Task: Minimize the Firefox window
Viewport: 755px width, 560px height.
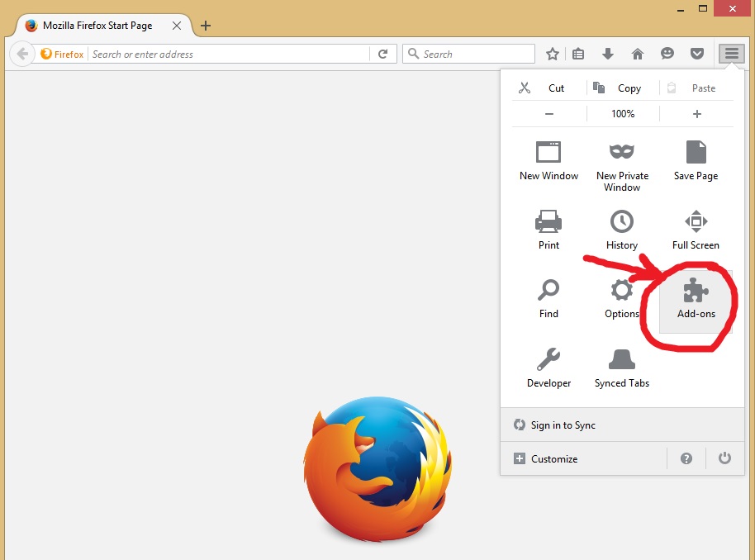Action: 681,9
